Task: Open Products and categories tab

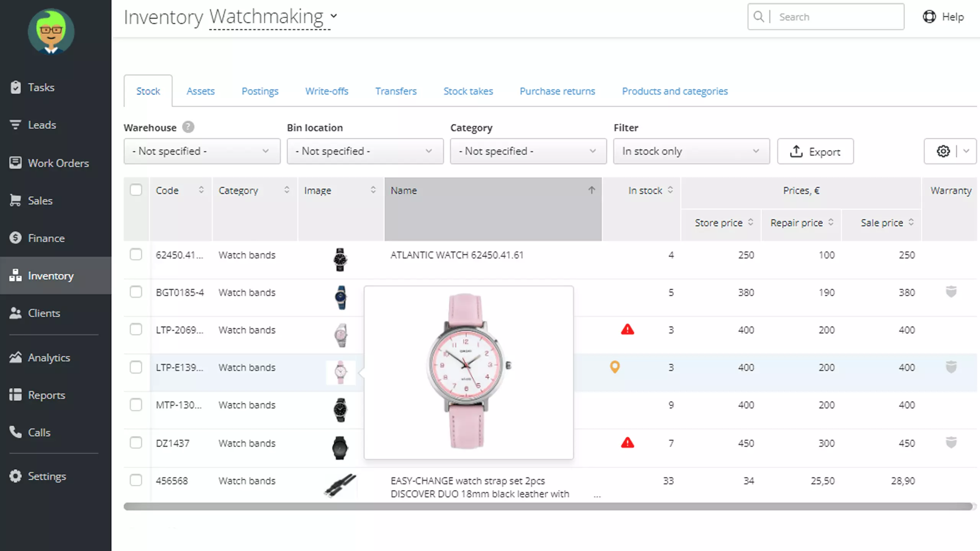Action: point(675,91)
